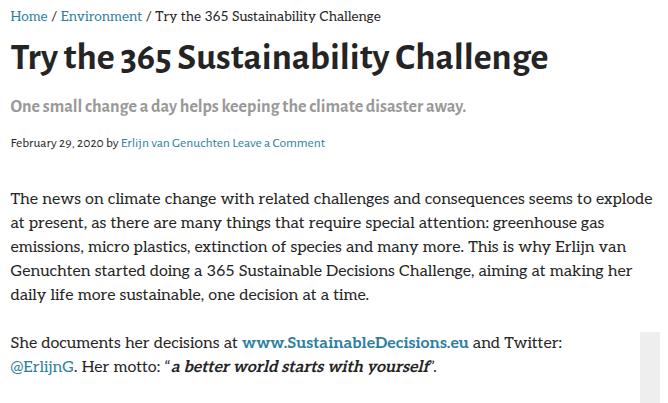Open author Erlijn van Genuchten's page
Viewport: 668px width, 403px height.
175,143
